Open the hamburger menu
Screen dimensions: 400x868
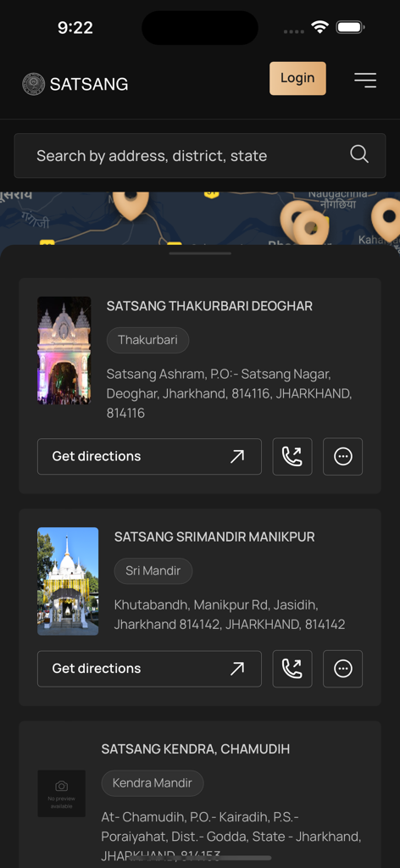(x=365, y=81)
